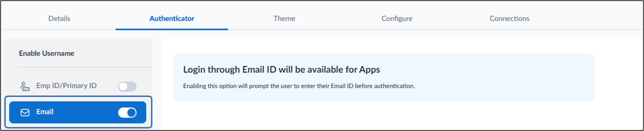Turn off the Email toggle switch
Viewport: 644px width, 131px height.
pos(127,113)
